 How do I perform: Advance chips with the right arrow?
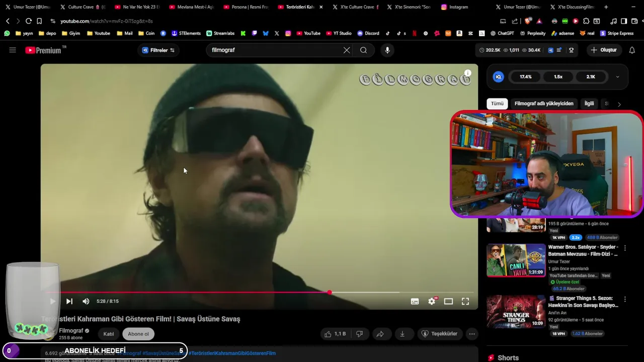pyautogui.click(x=619, y=104)
